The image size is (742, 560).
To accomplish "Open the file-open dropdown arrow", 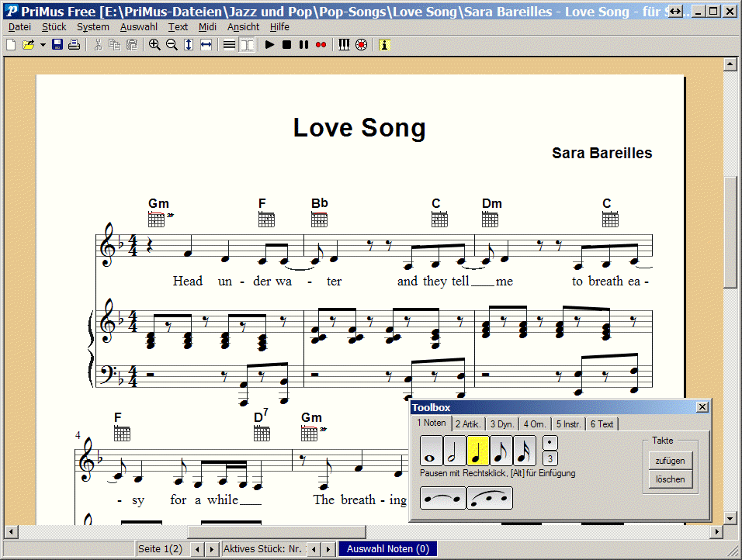I will [43, 44].
